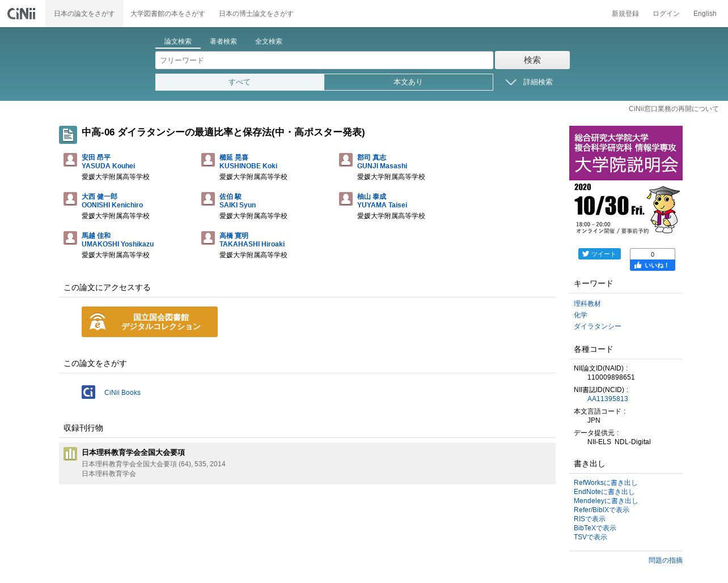Open 大学図書館の本をさがす menu
The image size is (728, 583).
tap(168, 14)
